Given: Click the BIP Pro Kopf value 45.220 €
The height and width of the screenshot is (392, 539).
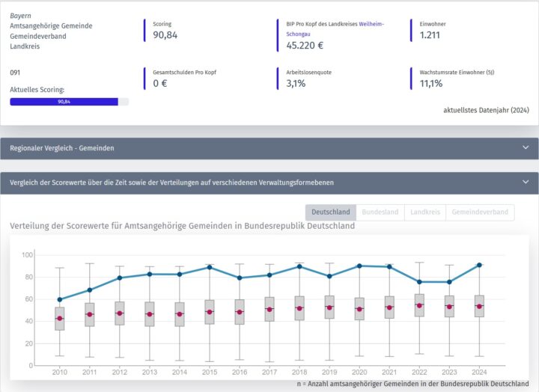Looking at the screenshot, I should 305,46.
